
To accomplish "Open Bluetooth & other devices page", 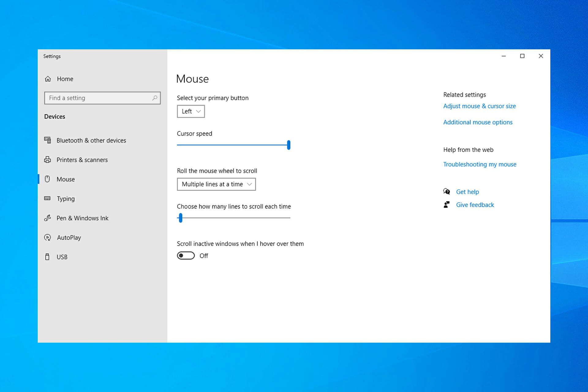I will tap(102, 140).
